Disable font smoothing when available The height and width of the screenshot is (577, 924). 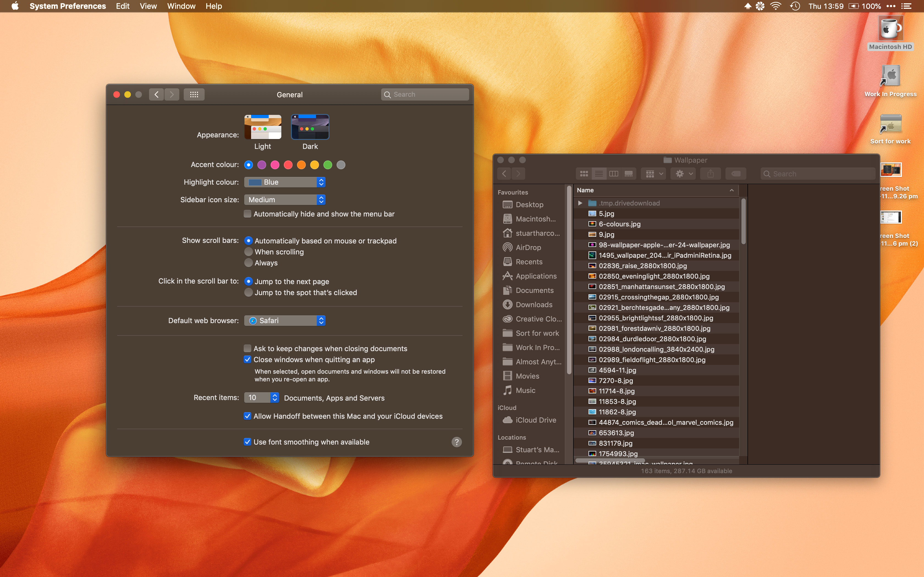pos(248,442)
